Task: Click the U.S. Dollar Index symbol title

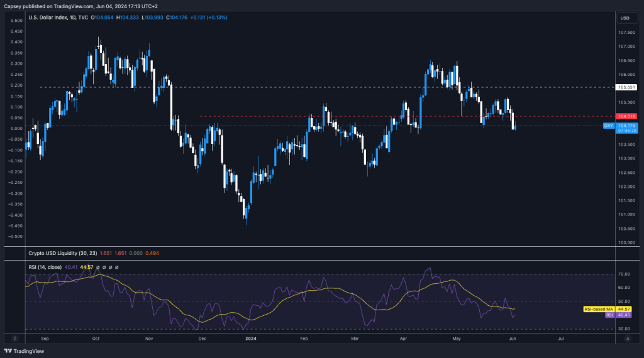Action: point(49,18)
